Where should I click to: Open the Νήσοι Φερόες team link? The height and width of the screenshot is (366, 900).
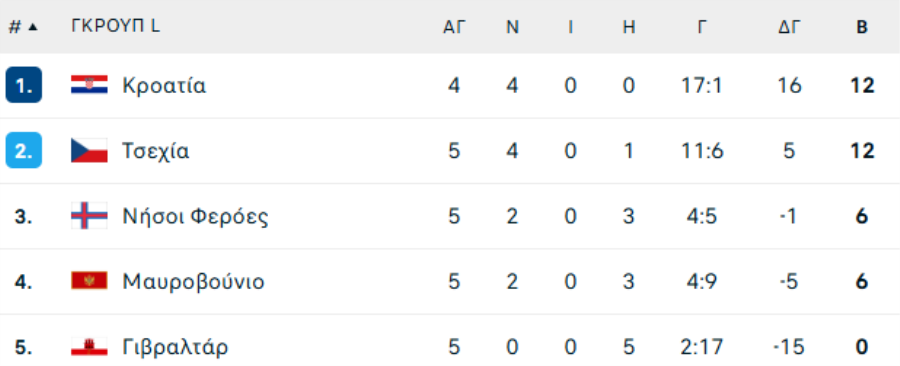pyautogui.click(x=195, y=216)
